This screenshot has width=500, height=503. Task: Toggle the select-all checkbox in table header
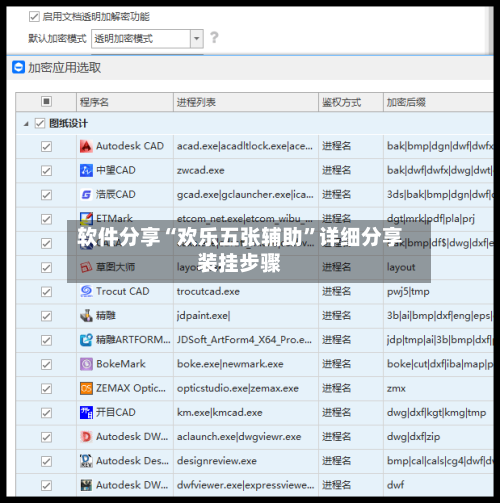pyautogui.click(x=46, y=101)
